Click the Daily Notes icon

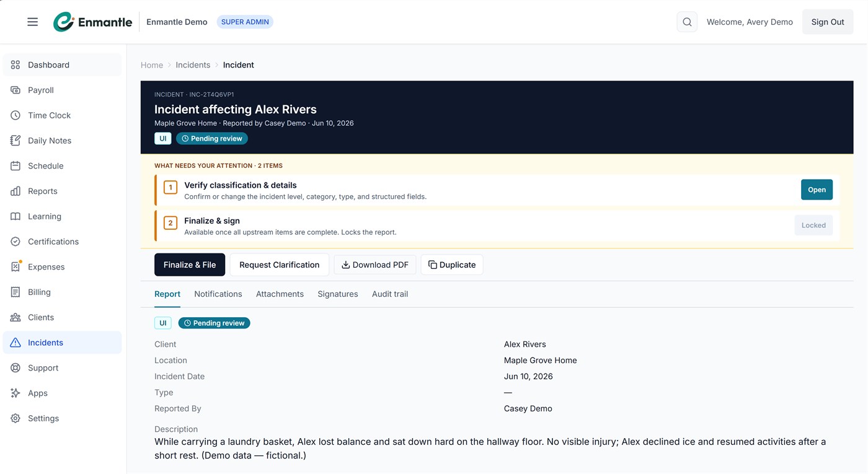15,141
